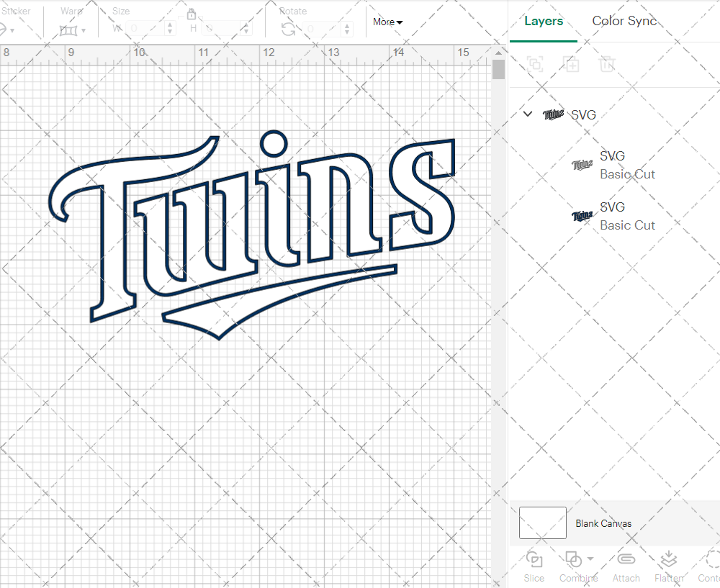Toggle the size aspect ratio lock
This screenshot has height=588, width=720.
(x=192, y=14)
